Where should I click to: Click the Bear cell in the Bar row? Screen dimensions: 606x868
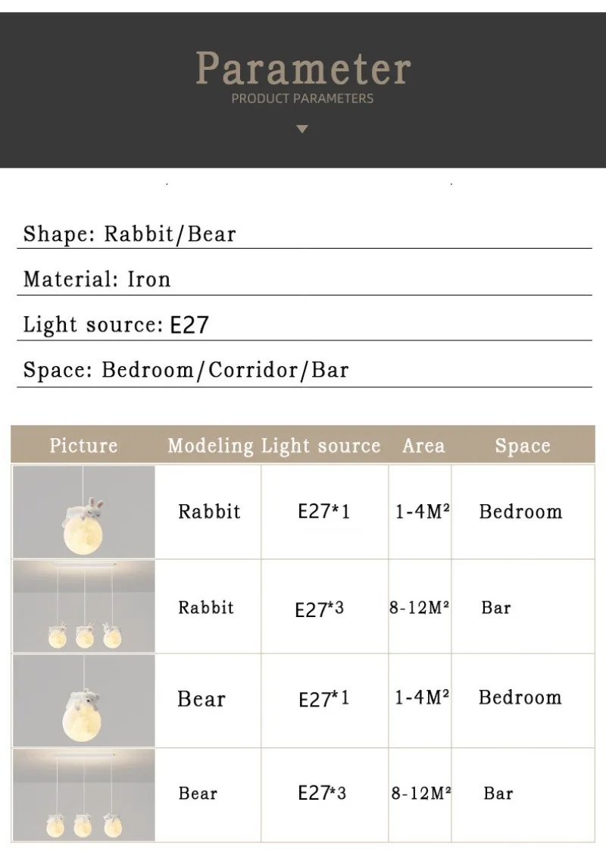click(198, 794)
